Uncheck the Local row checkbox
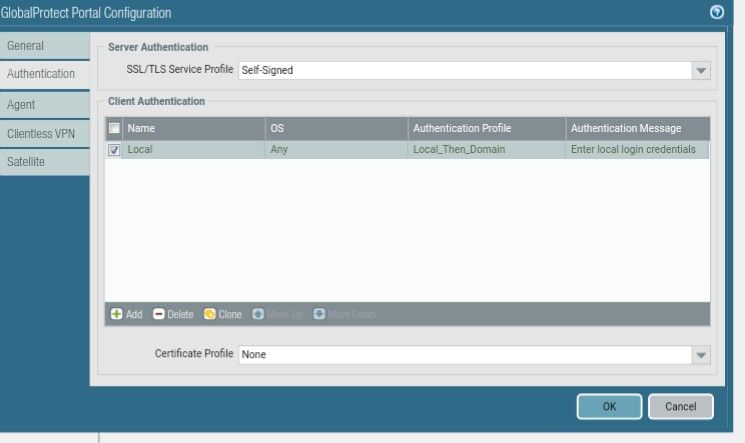Image resolution: width=745 pixels, height=443 pixels. [114, 150]
